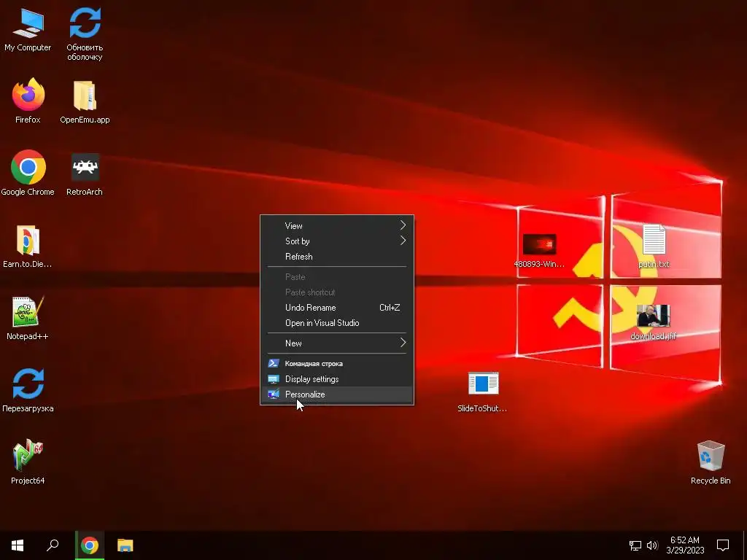Open File Explorer from the taskbar
The image size is (747, 560).
click(x=125, y=545)
